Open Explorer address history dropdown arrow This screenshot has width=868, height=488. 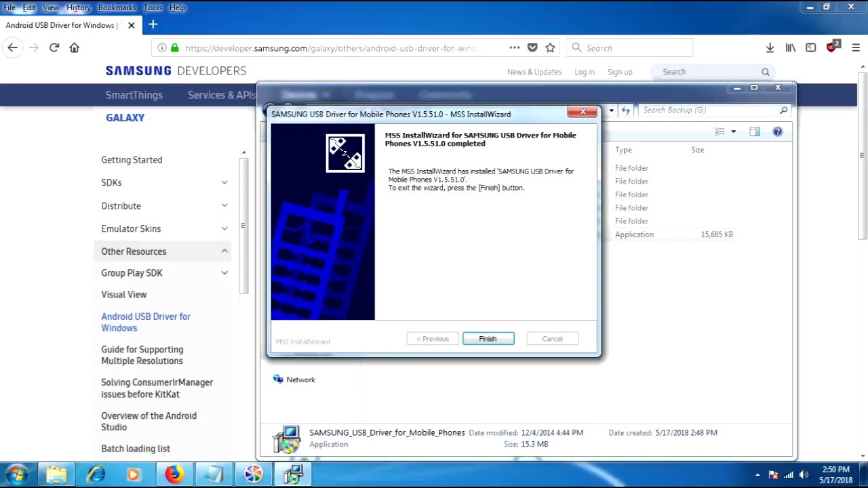611,110
